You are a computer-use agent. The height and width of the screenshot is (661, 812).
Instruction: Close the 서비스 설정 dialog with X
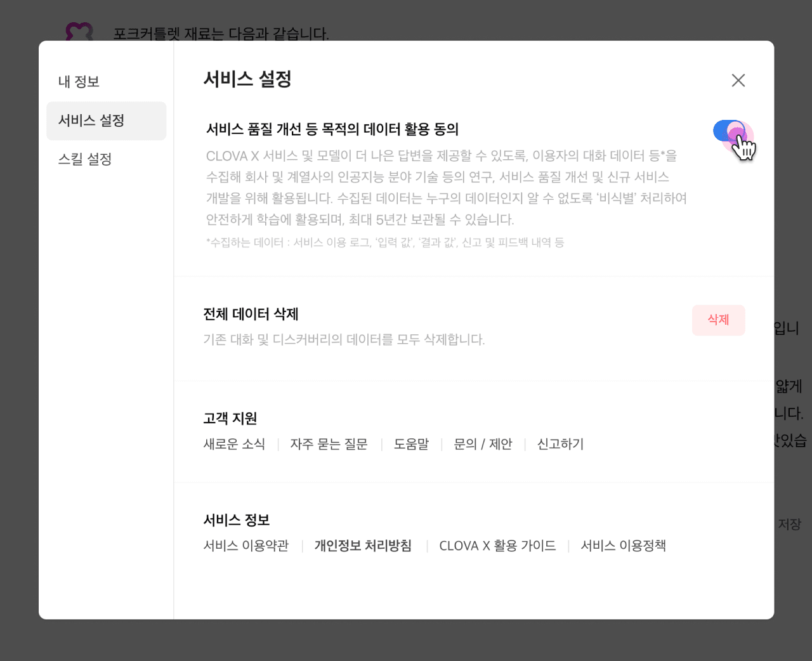pos(738,81)
